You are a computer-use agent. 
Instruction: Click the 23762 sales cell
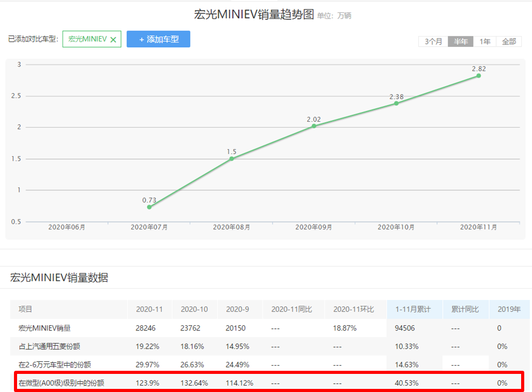190,328
